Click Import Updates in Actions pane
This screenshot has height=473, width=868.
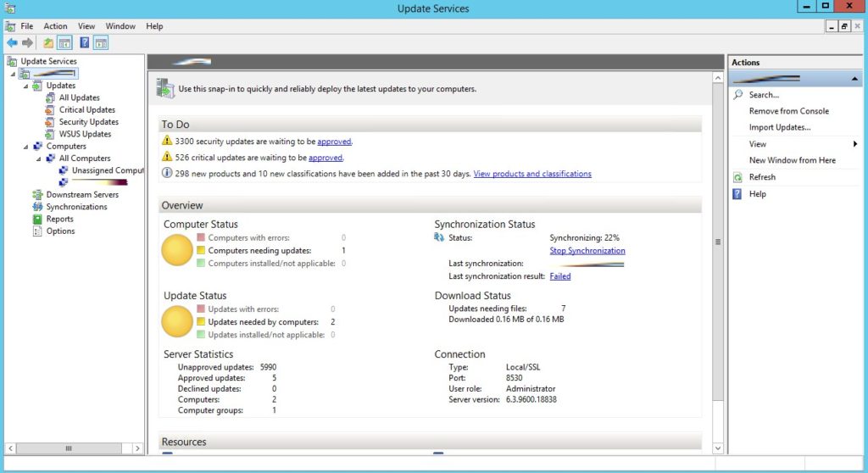click(x=779, y=127)
